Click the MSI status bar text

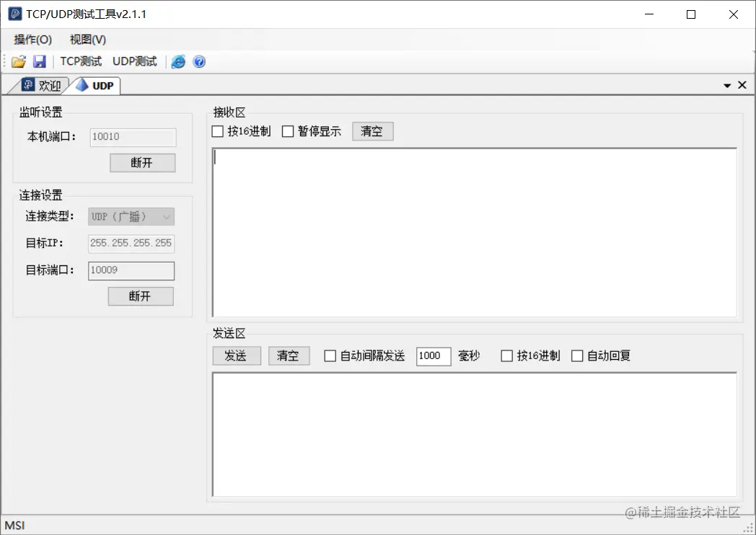[14, 526]
